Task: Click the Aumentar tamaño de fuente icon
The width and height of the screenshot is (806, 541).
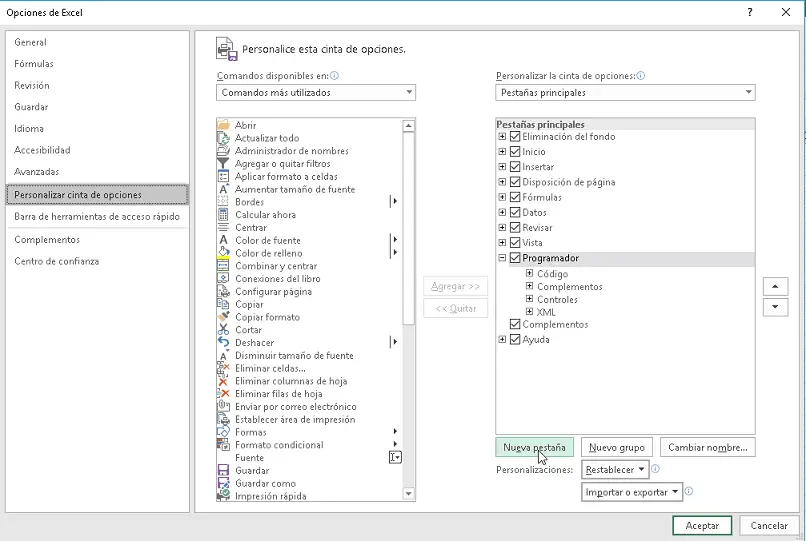Action: click(223, 189)
